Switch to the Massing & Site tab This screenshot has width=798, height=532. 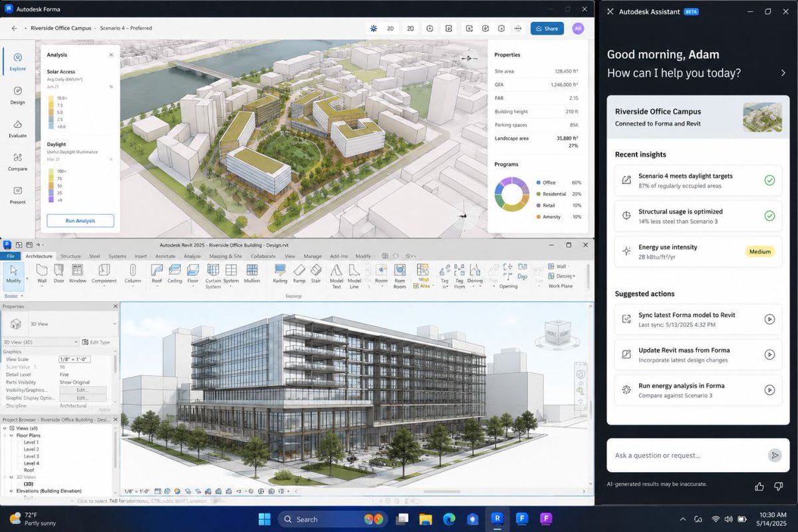[225, 256]
